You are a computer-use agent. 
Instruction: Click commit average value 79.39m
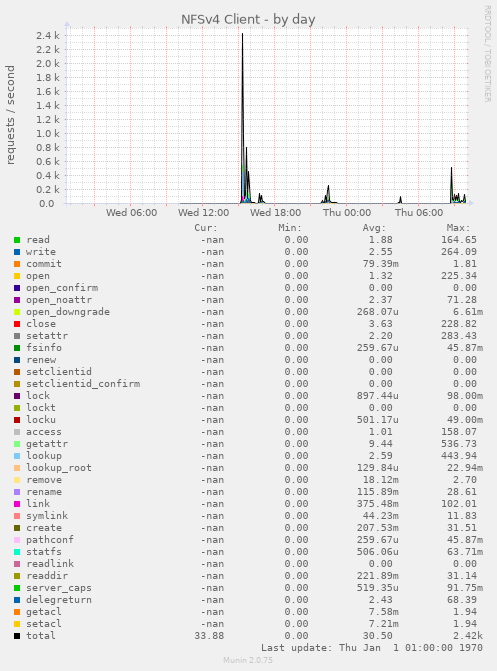(x=381, y=264)
